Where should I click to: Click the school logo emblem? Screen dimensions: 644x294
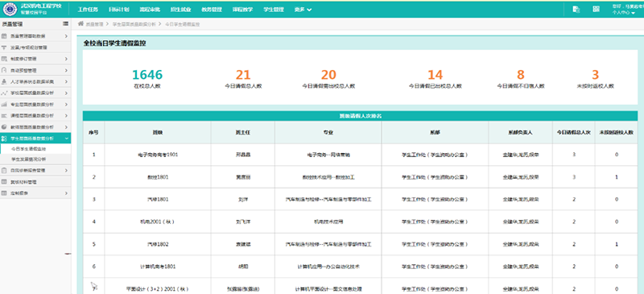[x=10, y=10]
